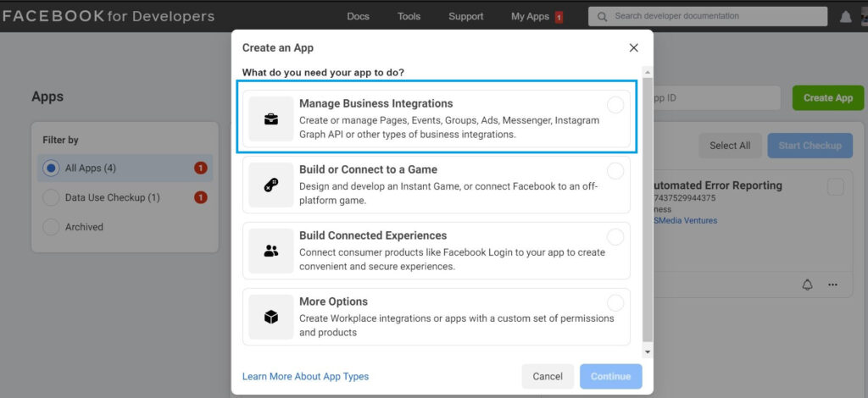This screenshot has height=398, width=868.
Task: Click the cube icon for More Options
Action: point(270,318)
